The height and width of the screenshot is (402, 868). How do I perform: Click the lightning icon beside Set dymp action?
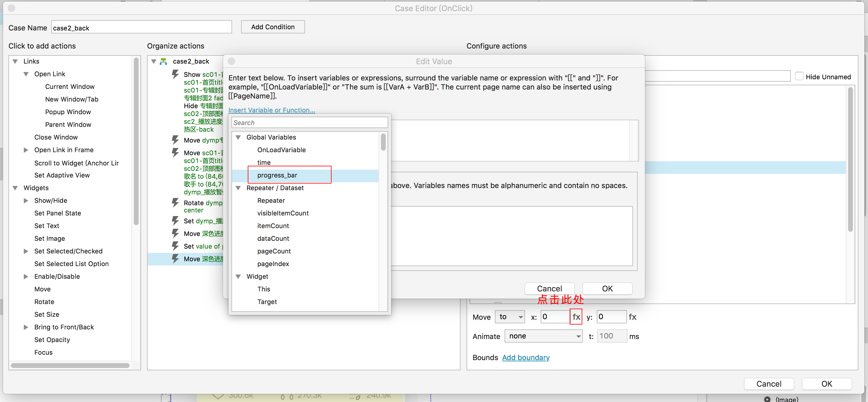[175, 221]
